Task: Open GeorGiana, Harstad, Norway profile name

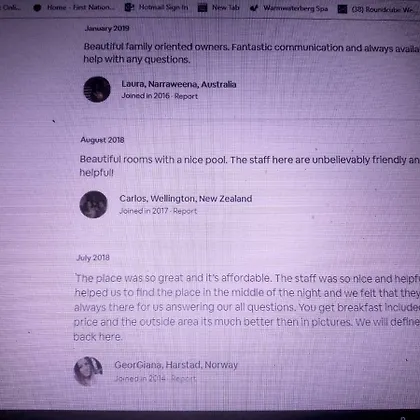Action: click(x=176, y=365)
